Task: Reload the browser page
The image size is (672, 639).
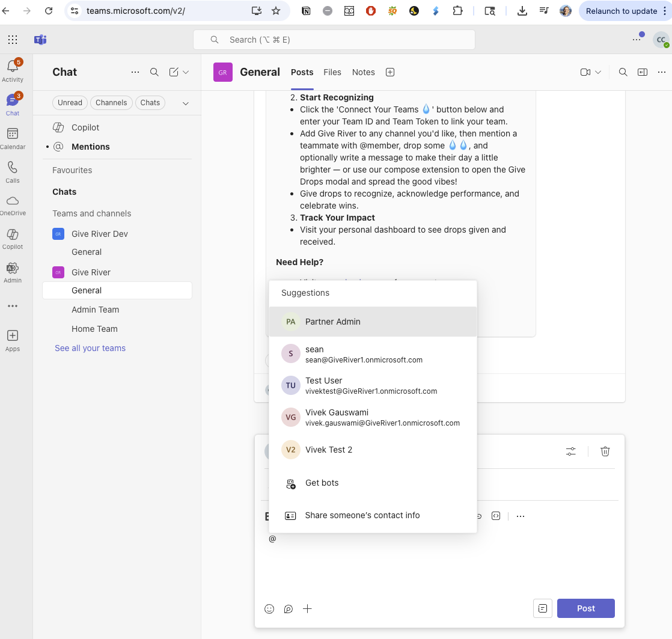Action: pos(49,11)
